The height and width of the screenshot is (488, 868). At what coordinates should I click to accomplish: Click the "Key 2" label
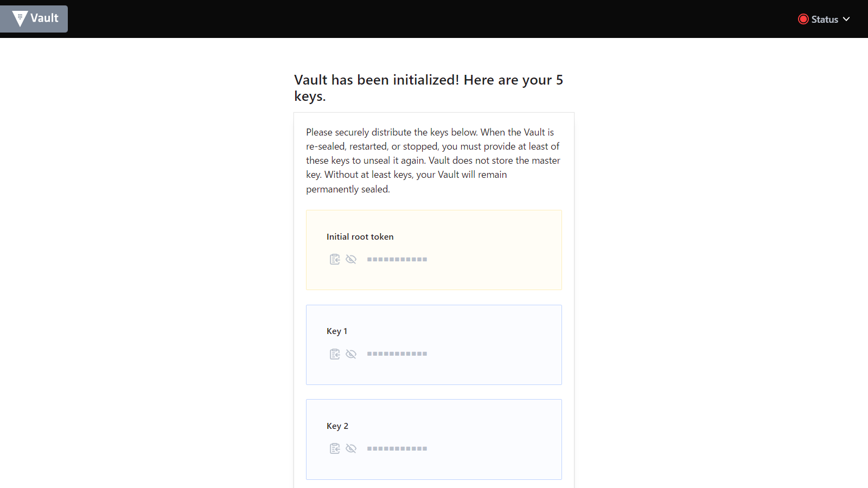tap(337, 426)
